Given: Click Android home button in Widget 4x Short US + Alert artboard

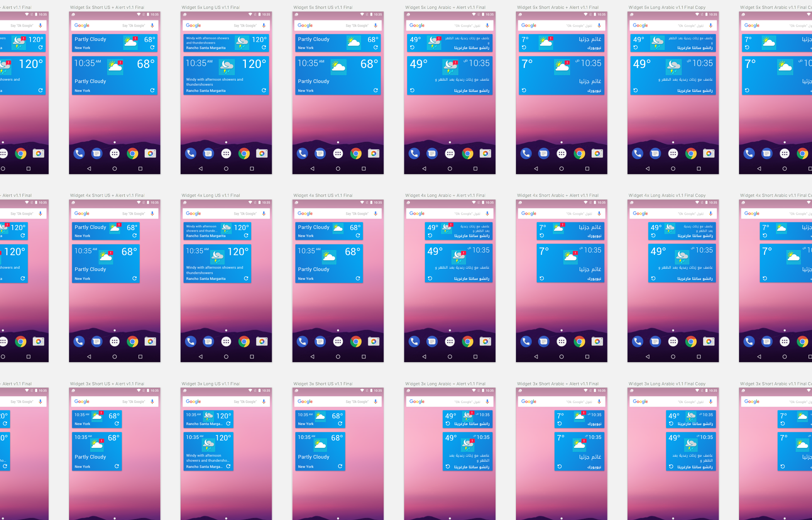Looking at the screenshot, I should (x=115, y=357).
